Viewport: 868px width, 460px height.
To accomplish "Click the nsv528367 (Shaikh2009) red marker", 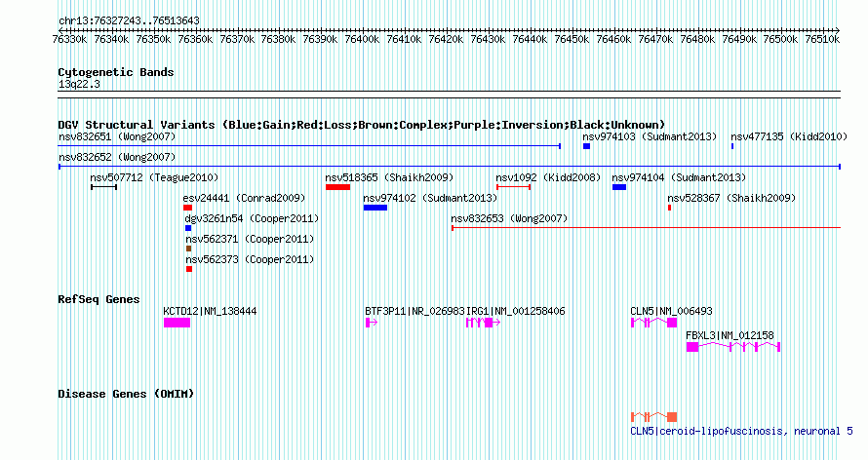I will [669, 208].
